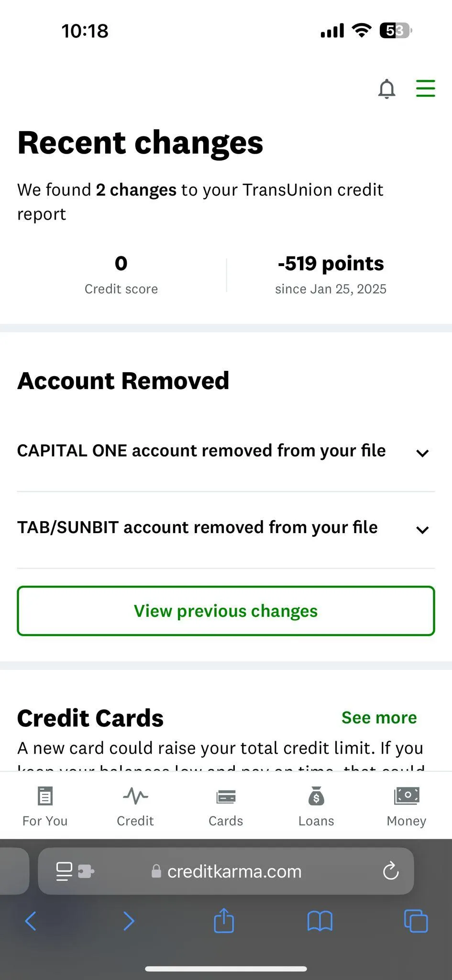Open Safari bookmarks book icon
Viewport: 452px width, 980px height.
click(x=320, y=921)
